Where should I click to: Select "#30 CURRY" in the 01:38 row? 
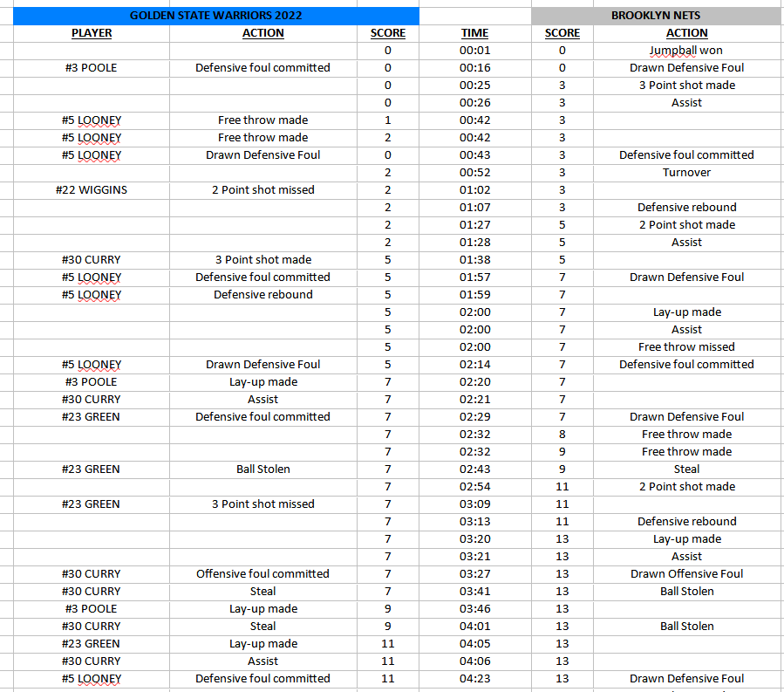[92, 260]
